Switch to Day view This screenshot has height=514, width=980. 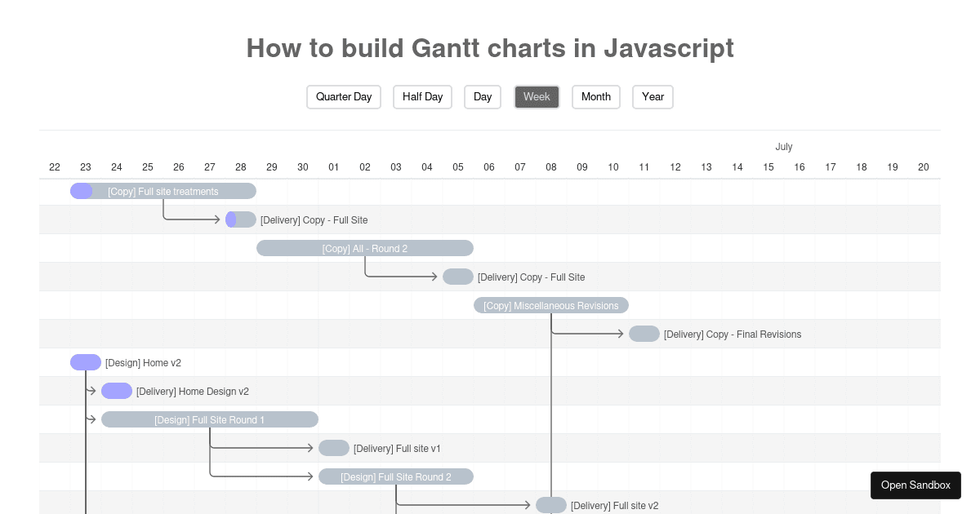click(482, 96)
